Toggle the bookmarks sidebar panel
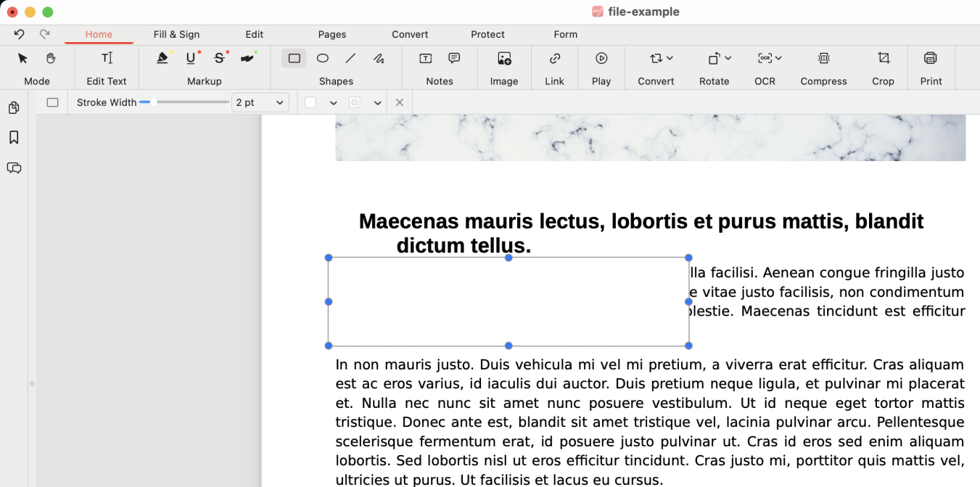 click(x=14, y=138)
